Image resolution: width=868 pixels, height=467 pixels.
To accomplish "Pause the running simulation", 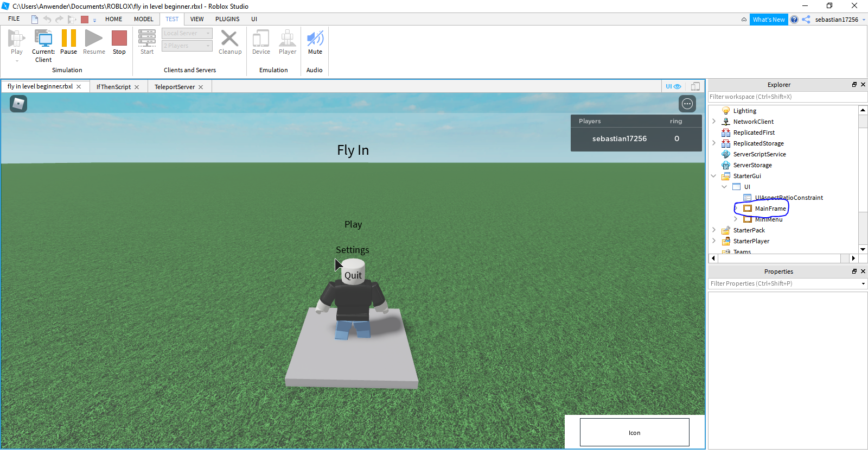I will point(68,42).
